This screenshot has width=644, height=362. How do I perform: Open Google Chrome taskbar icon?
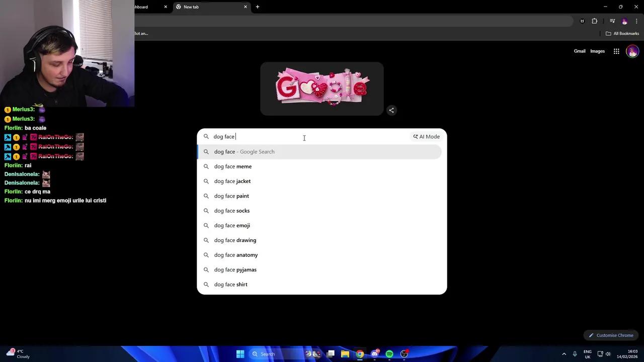point(360,354)
